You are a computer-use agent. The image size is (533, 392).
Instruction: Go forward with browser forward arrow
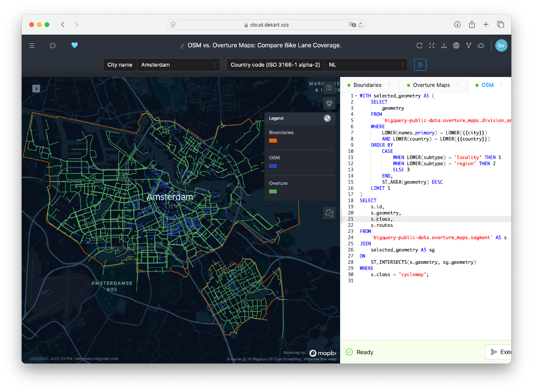[76, 24]
